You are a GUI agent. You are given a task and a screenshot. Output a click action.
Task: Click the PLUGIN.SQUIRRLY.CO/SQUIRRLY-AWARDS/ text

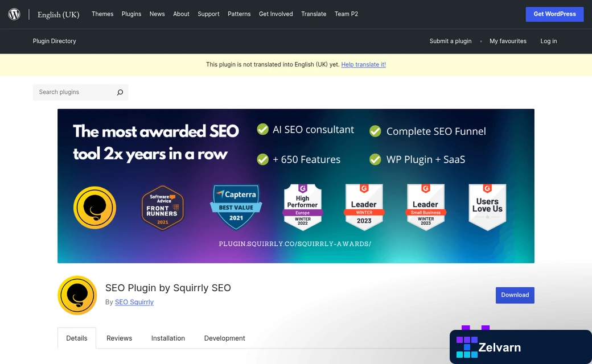[295, 244]
